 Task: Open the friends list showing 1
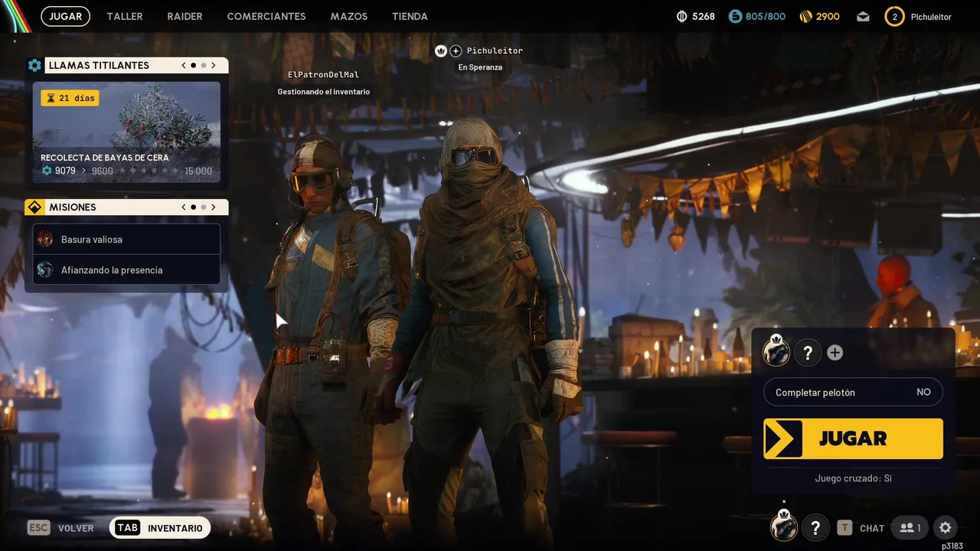910,528
